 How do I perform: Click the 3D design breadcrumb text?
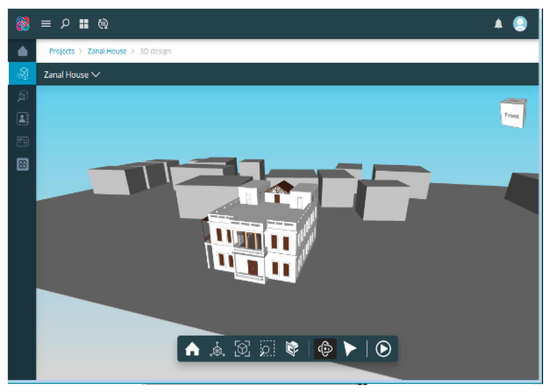(x=155, y=51)
